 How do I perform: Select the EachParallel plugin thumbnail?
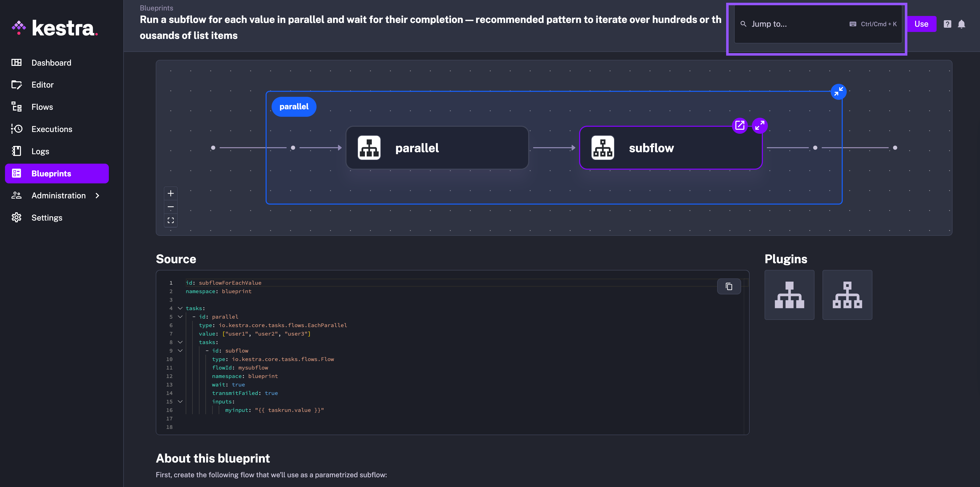coord(789,295)
